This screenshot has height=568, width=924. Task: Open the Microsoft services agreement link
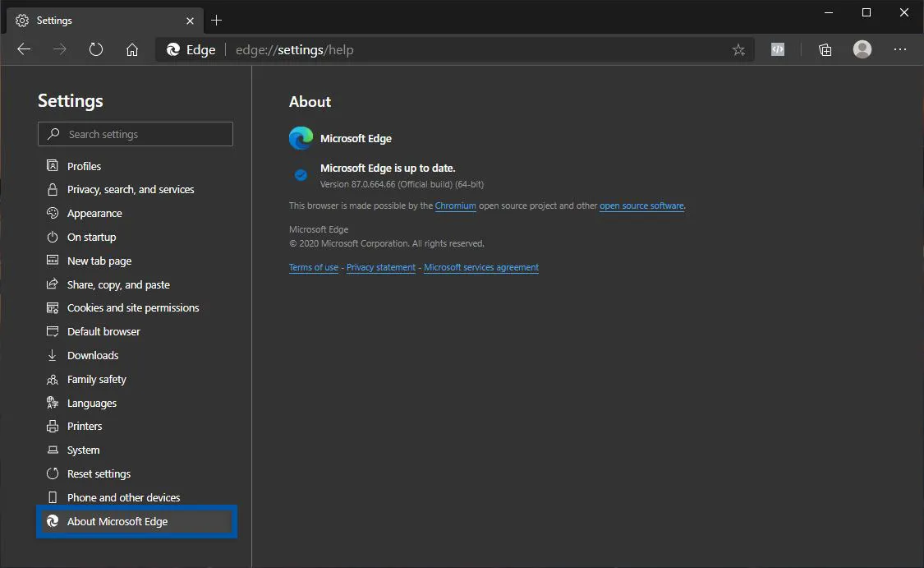pyautogui.click(x=480, y=267)
